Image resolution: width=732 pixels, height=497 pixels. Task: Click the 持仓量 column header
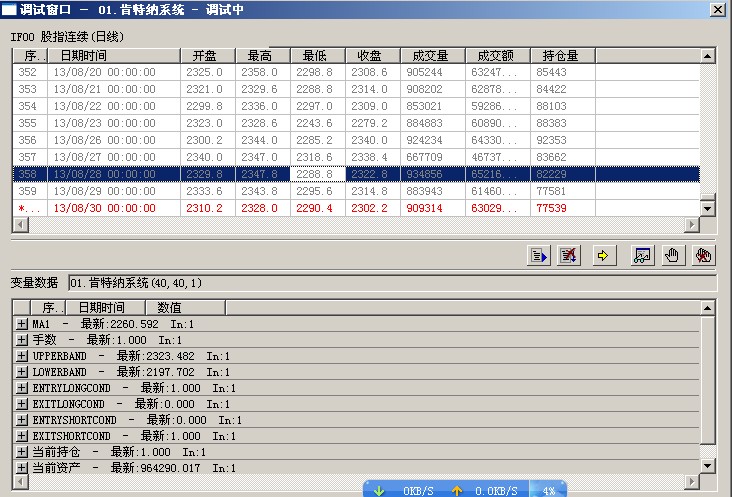[563, 56]
